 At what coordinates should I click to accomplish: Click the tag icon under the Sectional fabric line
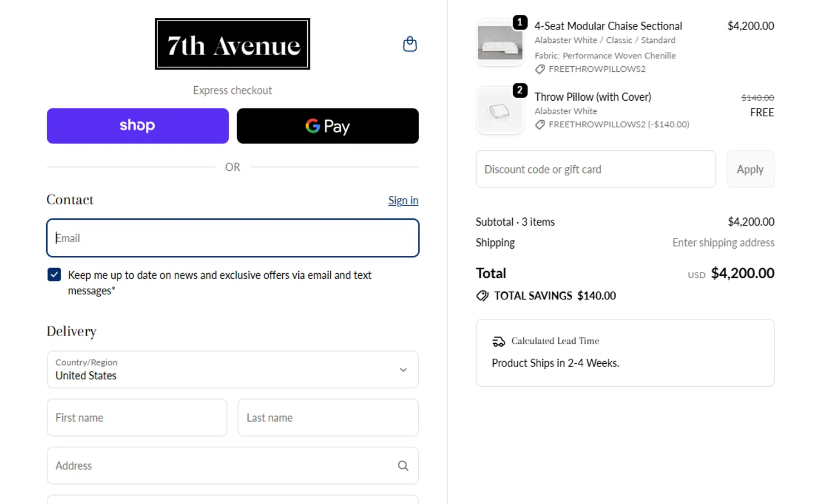[540, 70]
